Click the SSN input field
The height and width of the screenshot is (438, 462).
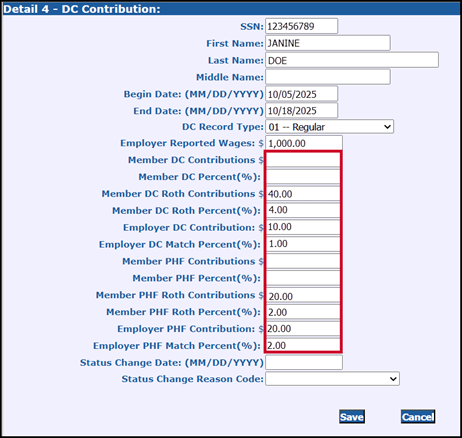[x=301, y=26]
